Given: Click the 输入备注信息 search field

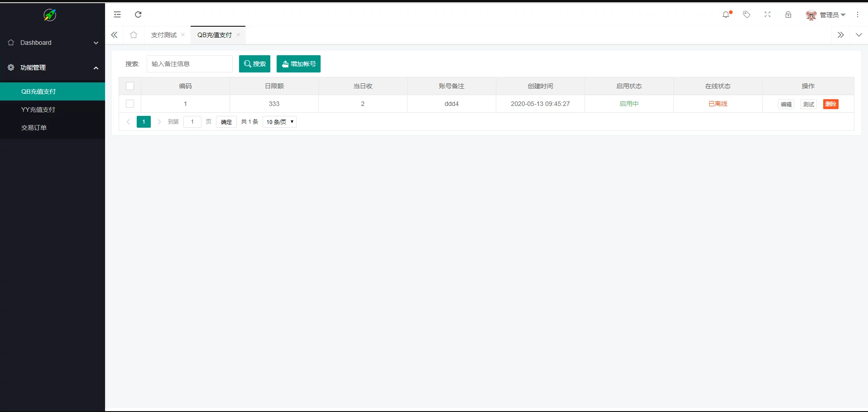Looking at the screenshot, I should pos(189,64).
